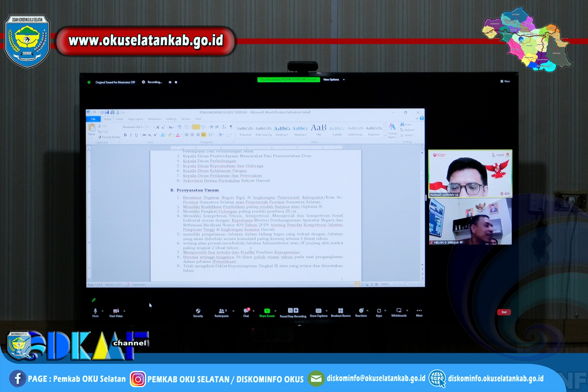Open Whiteboards in Zoom toolbar

(x=399, y=311)
